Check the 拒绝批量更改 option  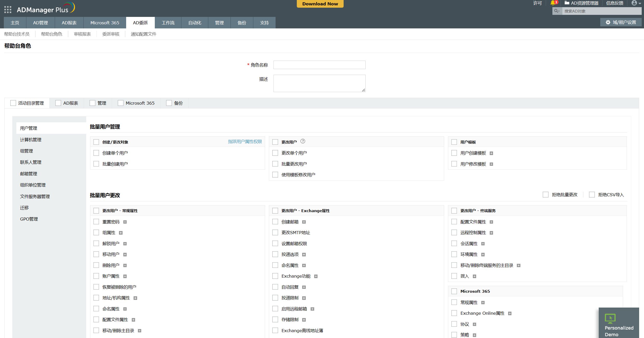point(545,195)
